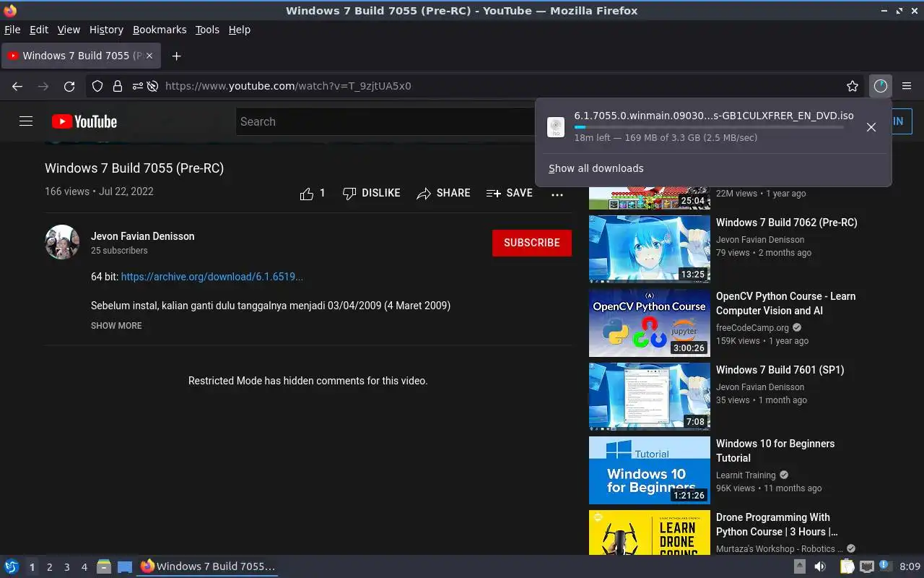Image resolution: width=924 pixels, height=578 pixels.
Task: Bookmark this page with the star
Action: (x=853, y=86)
